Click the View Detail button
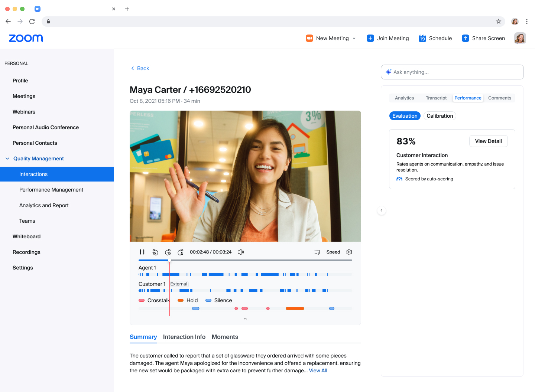 coord(488,141)
